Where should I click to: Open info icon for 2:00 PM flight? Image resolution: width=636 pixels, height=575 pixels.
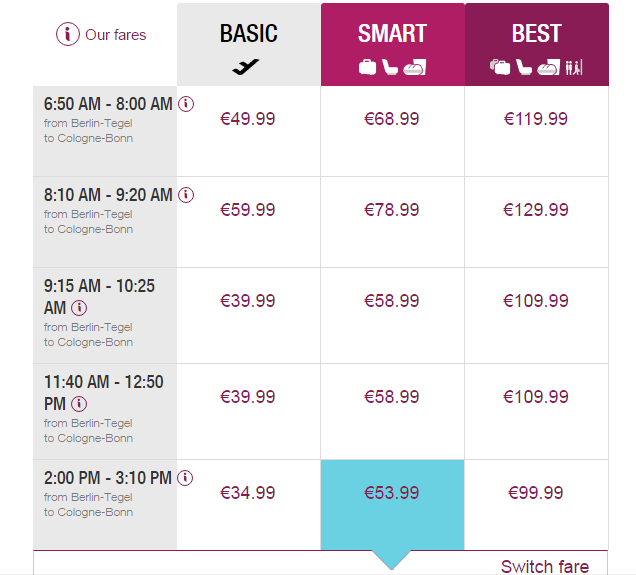click(x=185, y=478)
